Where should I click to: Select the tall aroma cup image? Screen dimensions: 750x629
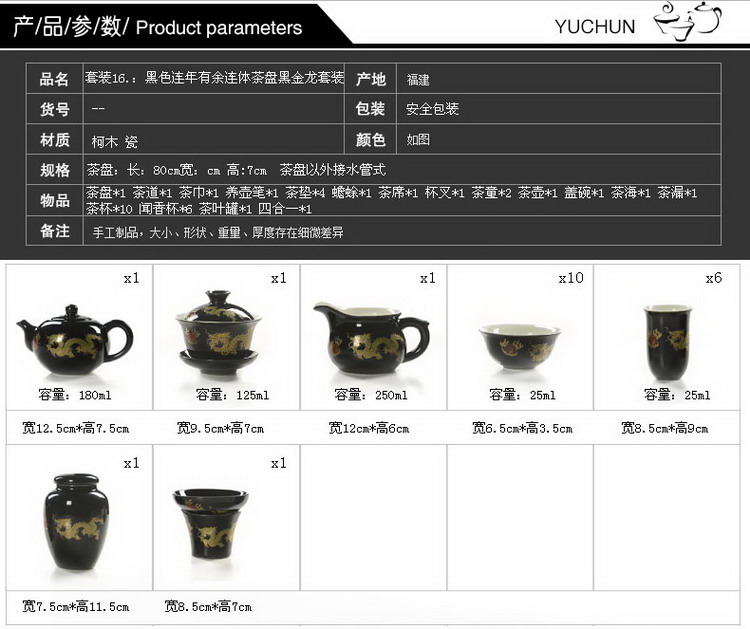[668, 342]
